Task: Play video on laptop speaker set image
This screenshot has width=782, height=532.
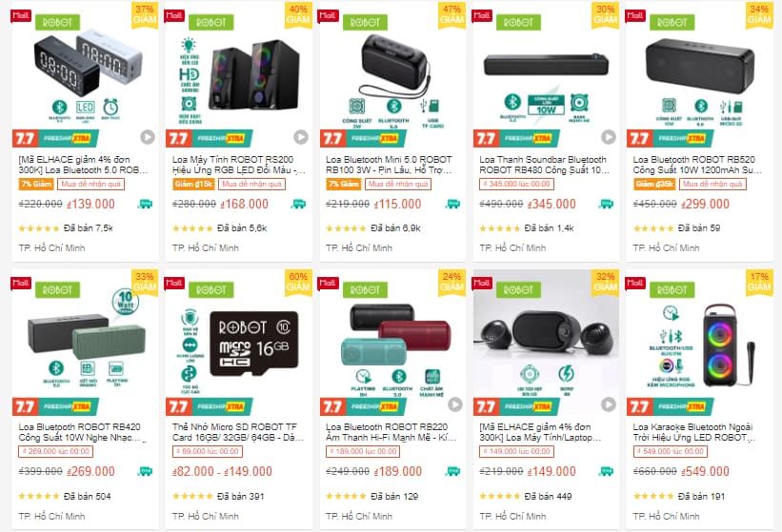Action: [x=608, y=404]
